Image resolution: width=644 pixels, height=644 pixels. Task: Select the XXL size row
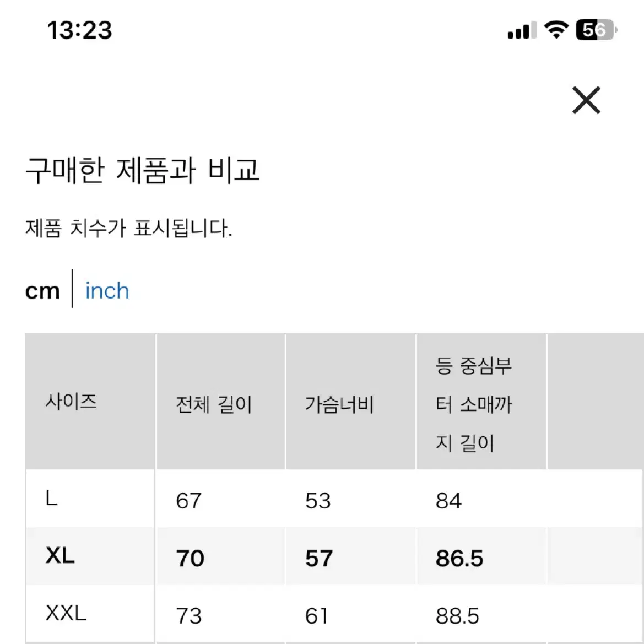[x=334, y=614]
